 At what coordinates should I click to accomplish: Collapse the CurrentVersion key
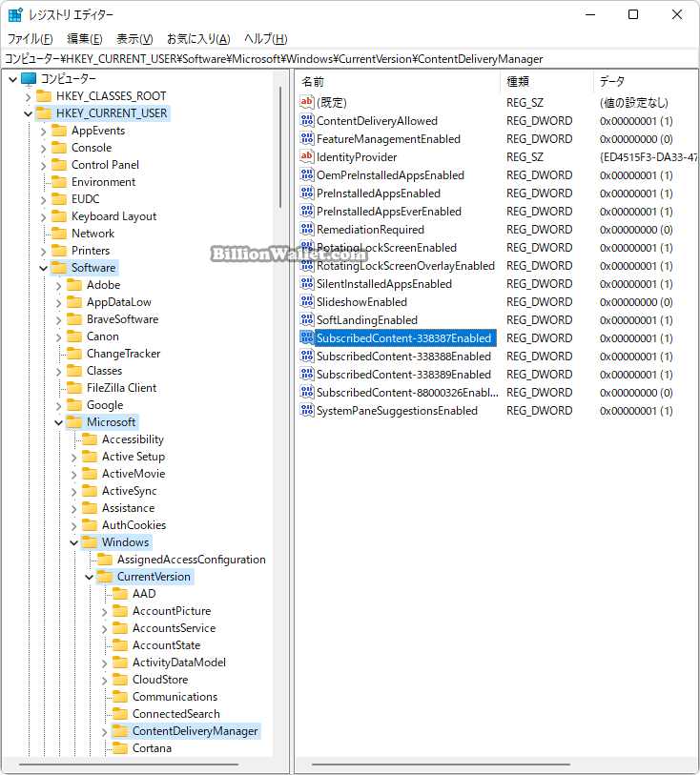tap(90, 578)
